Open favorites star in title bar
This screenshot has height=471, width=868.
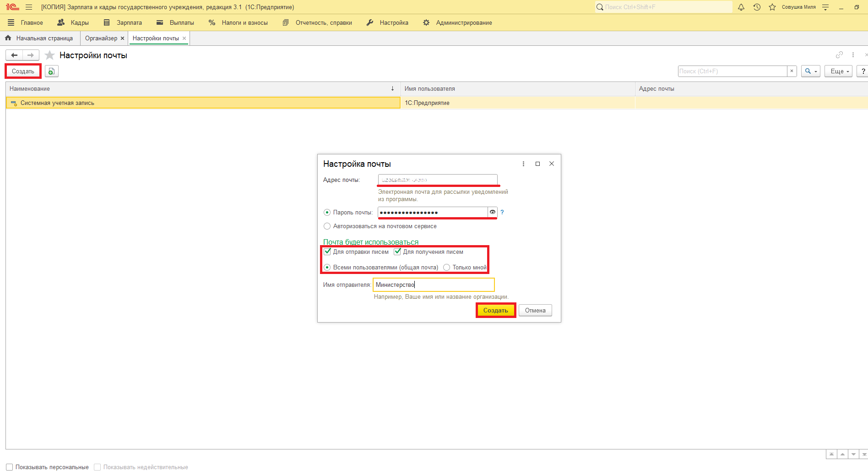tap(772, 7)
